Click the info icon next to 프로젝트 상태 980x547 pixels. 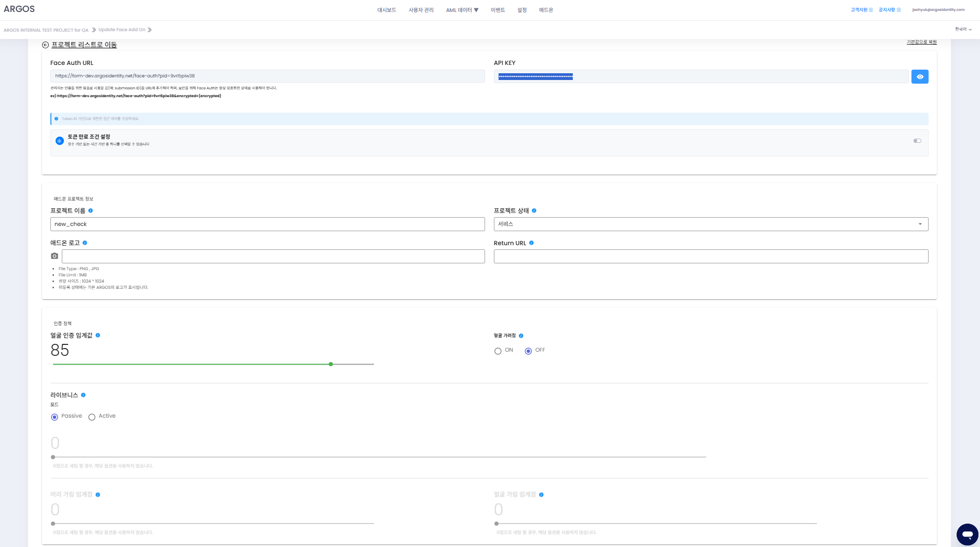coord(534,211)
